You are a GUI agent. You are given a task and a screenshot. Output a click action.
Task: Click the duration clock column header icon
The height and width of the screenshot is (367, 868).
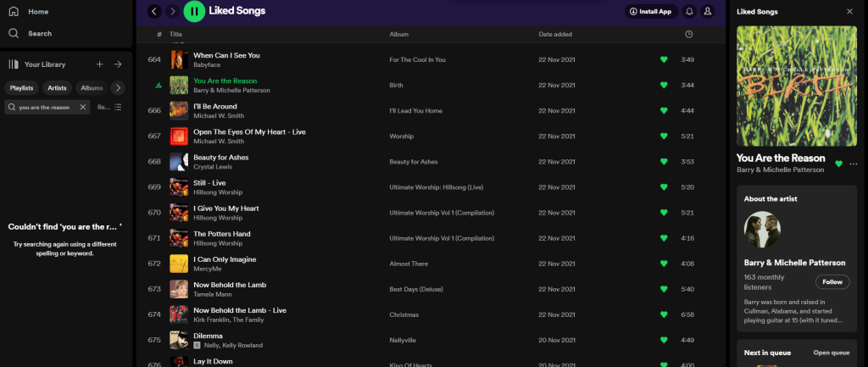(x=688, y=34)
